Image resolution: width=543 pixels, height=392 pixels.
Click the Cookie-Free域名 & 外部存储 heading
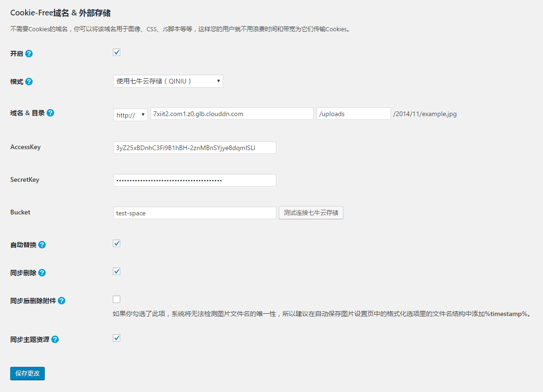click(60, 13)
